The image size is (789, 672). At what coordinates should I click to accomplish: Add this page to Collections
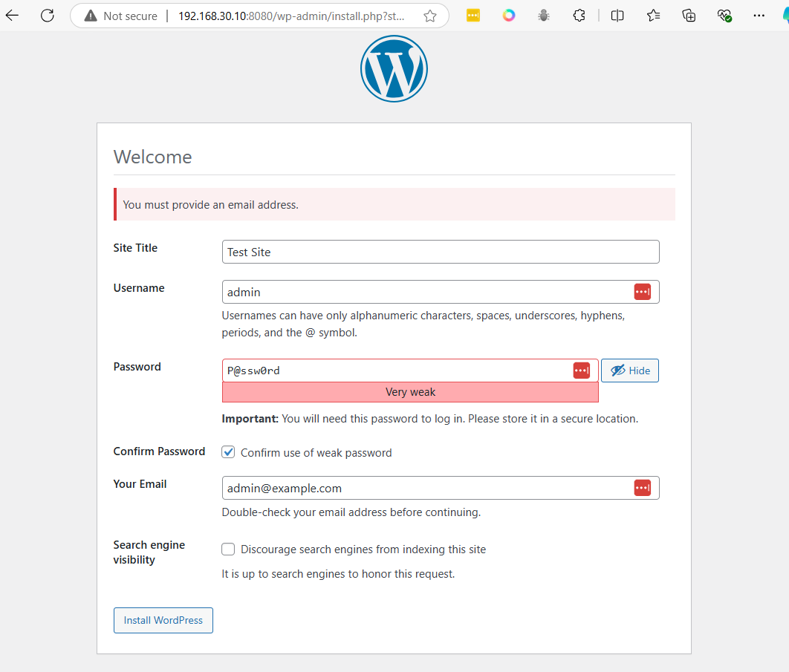click(689, 15)
